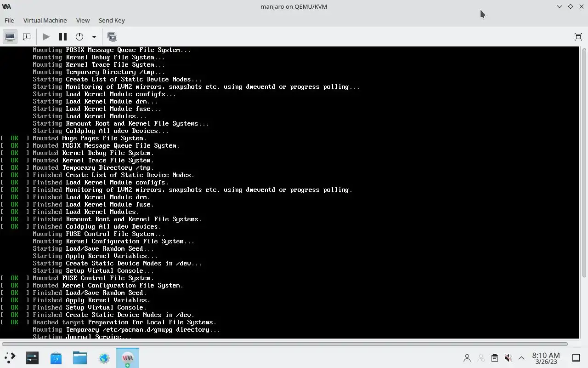The image size is (588, 368).
Task: Open the shutdown options dropdown arrow
Action: click(94, 37)
